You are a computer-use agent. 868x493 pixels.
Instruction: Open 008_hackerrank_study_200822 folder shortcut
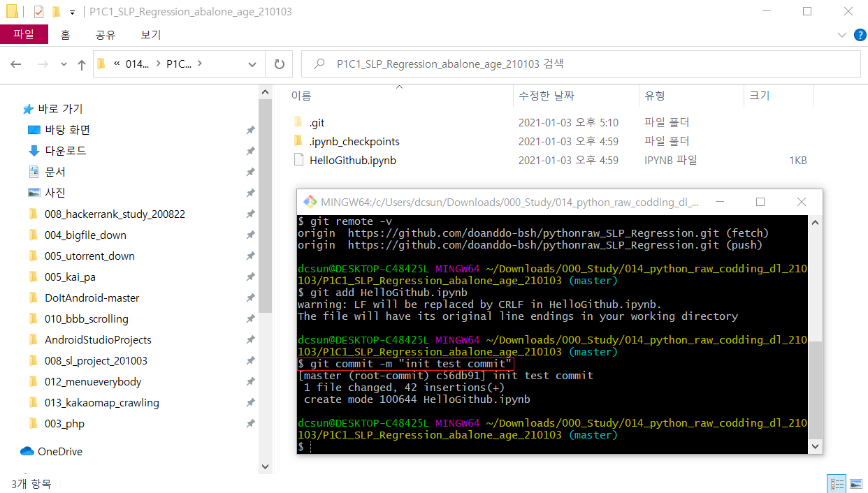[x=115, y=214]
